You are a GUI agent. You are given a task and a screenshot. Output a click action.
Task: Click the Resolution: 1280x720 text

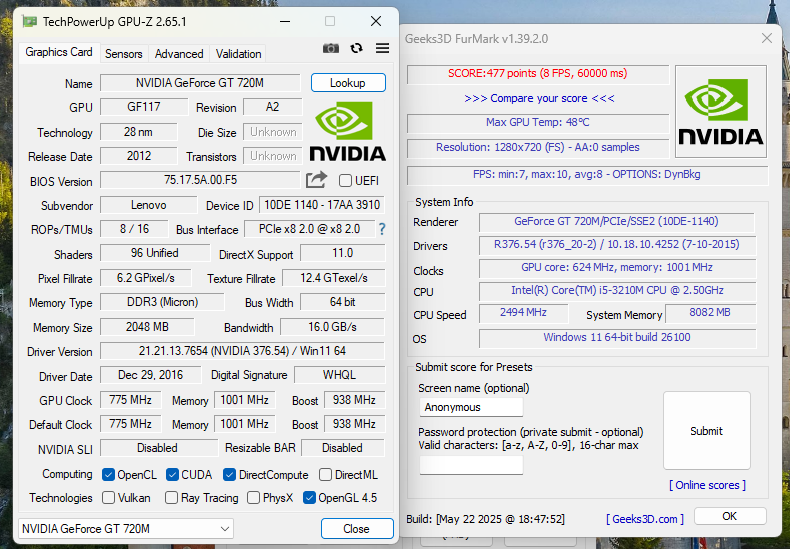pos(538,148)
